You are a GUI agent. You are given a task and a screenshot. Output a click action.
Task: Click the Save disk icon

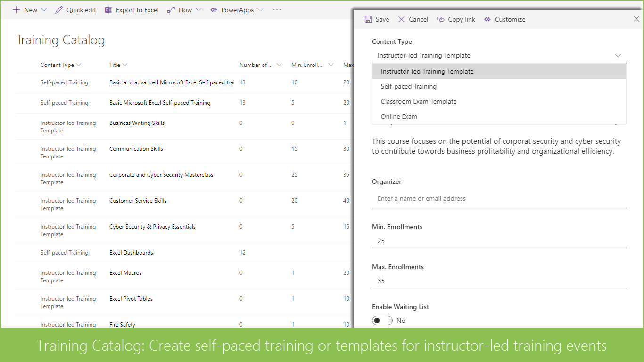[x=368, y=19]
